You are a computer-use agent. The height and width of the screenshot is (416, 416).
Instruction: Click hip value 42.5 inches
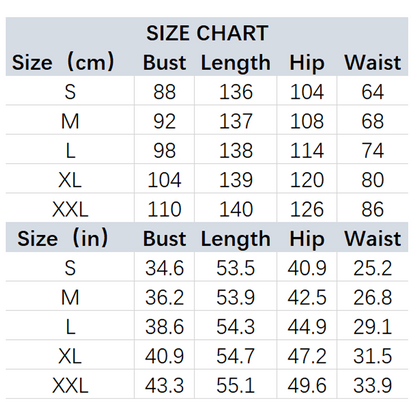pyautogui.click(x=307, y=297)
